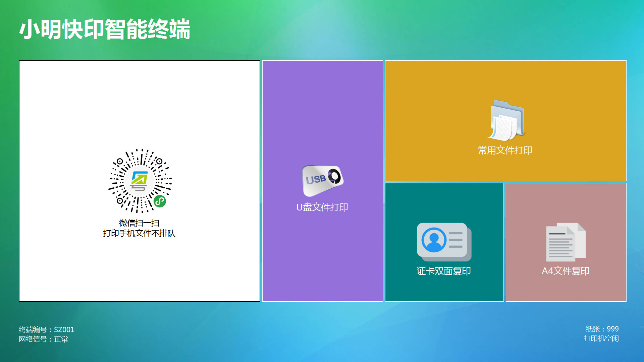Click 终端编号：SZ001 status text
The width and height of the screenshot is (644, 362).
pyautogui.click(x=47, y=329)
